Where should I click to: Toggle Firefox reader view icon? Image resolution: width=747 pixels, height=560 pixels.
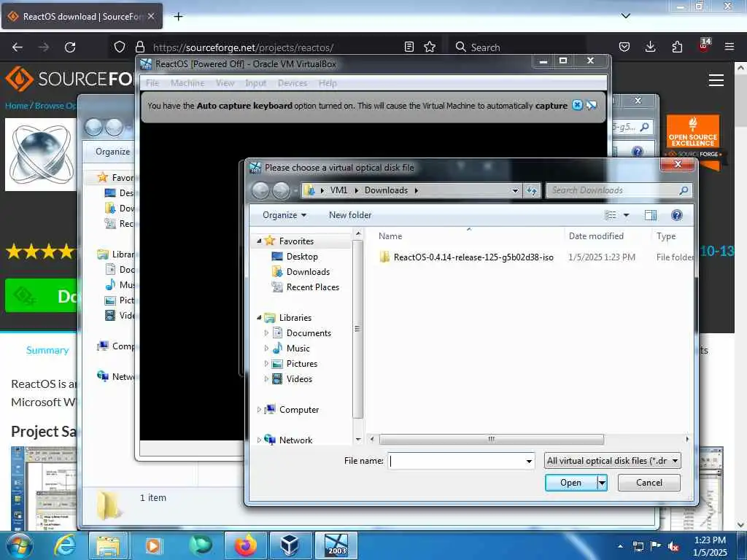pyautogui.click(x=409, y=47)
